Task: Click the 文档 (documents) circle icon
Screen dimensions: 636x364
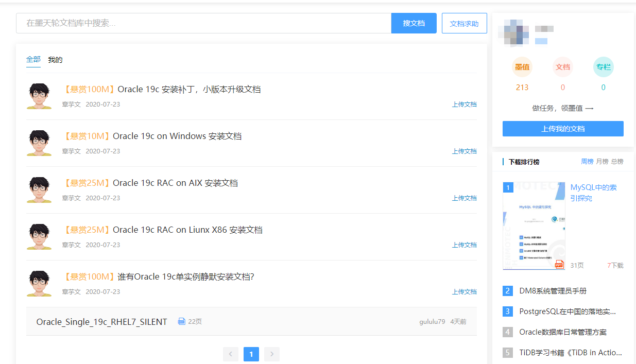Action: tap(562, 66)
